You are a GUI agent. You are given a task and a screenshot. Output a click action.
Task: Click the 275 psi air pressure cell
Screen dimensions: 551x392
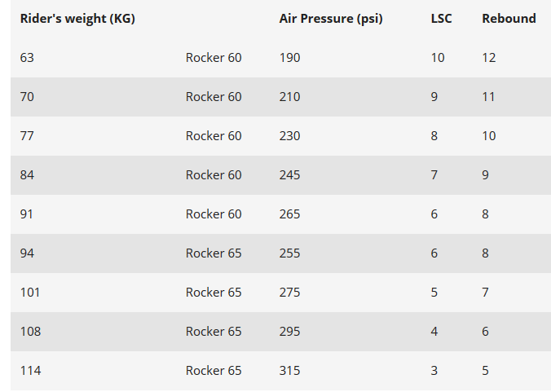(x=289, y=293)
